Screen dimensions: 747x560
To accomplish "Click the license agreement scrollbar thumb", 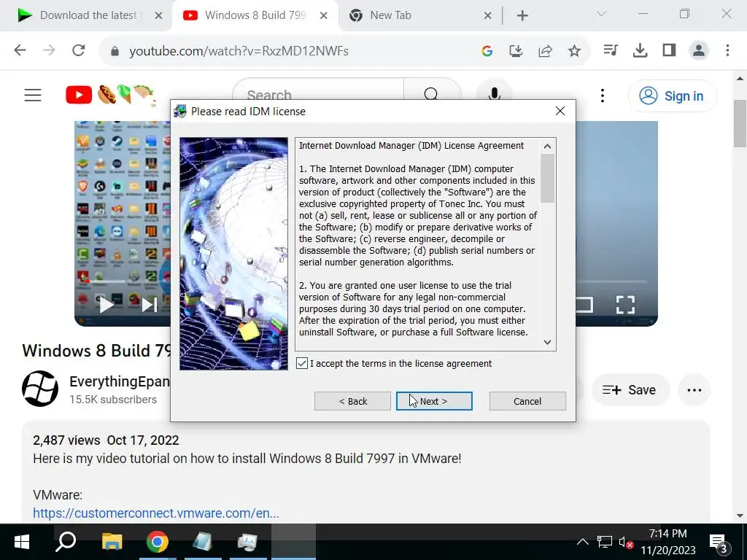I will [547, 179].
